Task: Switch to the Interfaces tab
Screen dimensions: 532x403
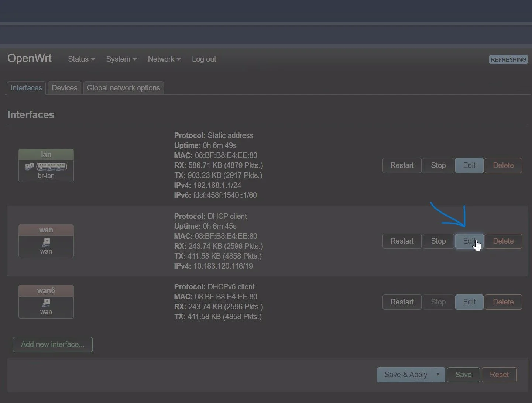Action: (x=26, y=88)
